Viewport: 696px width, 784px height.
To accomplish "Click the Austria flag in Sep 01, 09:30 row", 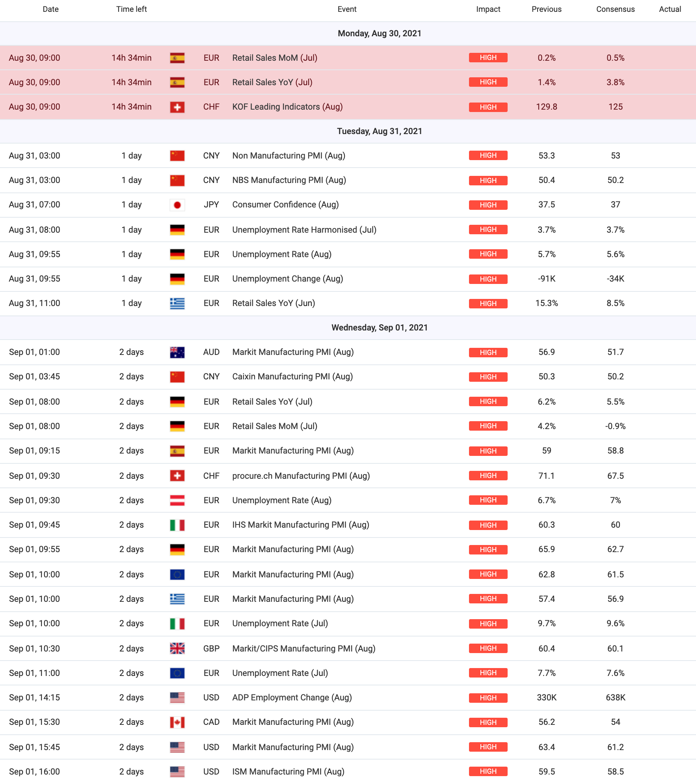I will (x=177, y=501).
